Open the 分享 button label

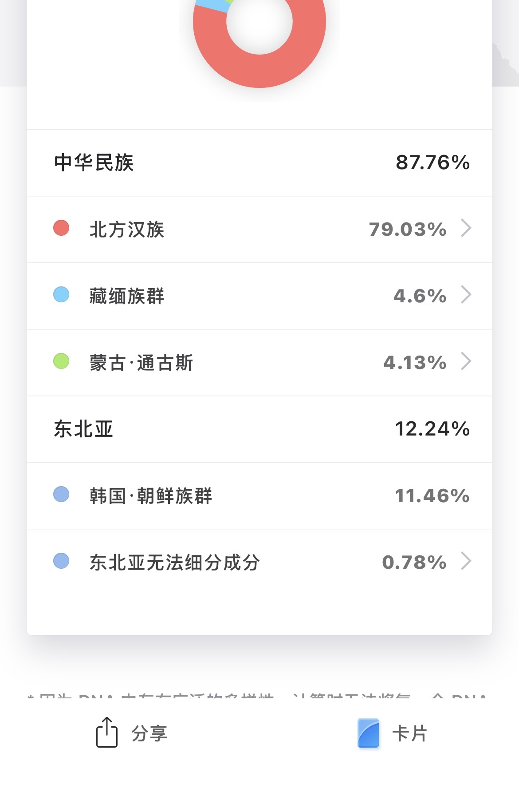pos(149,733)
